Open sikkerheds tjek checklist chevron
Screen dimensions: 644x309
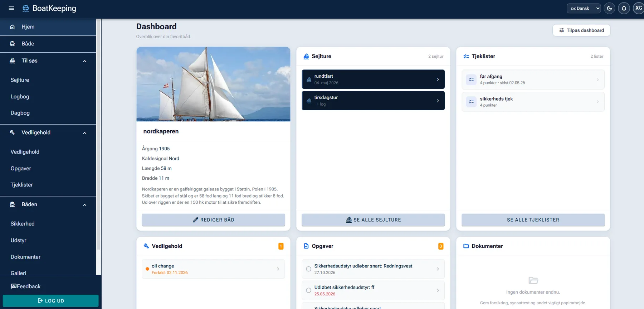pyautogui.click(x=598, y=102)
